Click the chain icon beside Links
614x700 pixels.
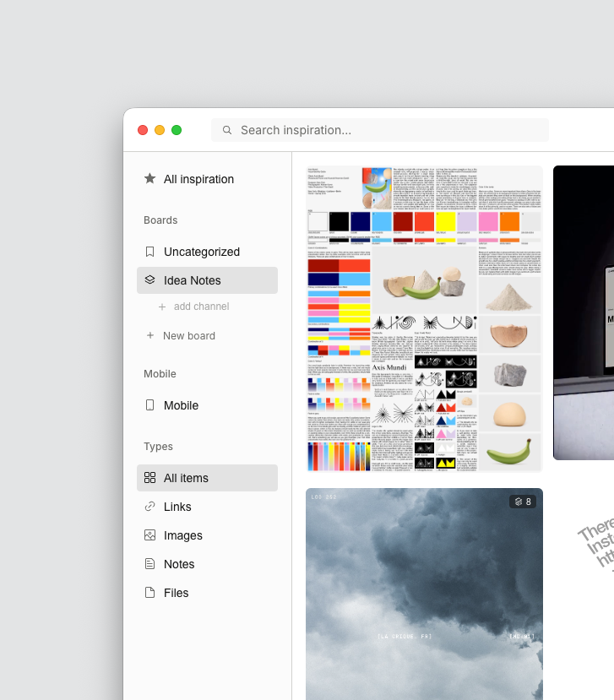coord(149,507)
